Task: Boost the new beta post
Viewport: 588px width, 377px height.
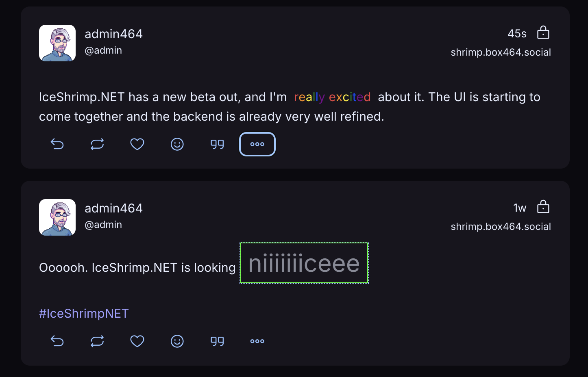Action: coord(97,144)
